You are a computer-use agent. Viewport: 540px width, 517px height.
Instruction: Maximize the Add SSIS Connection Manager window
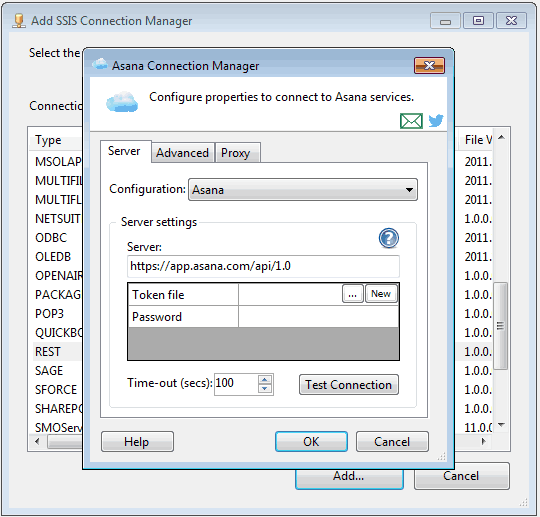coord(478,21)
